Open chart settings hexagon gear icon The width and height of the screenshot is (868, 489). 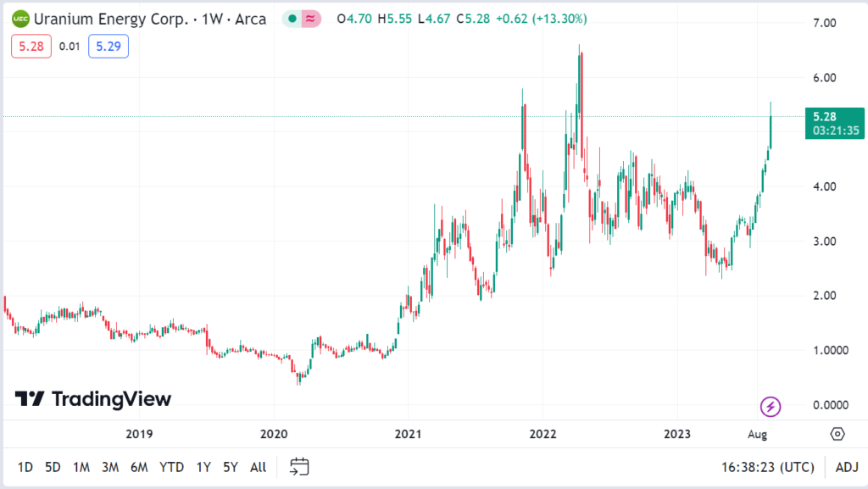point(837,434)
